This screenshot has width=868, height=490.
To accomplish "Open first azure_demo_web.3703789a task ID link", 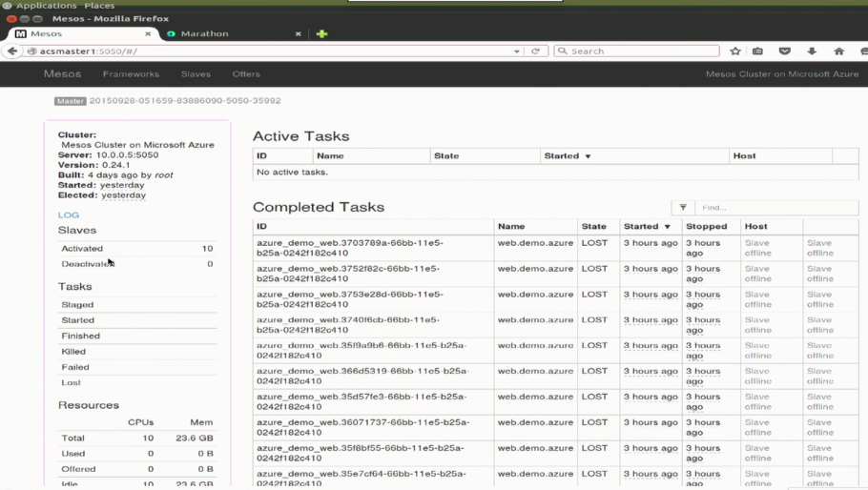I will 349,243.
